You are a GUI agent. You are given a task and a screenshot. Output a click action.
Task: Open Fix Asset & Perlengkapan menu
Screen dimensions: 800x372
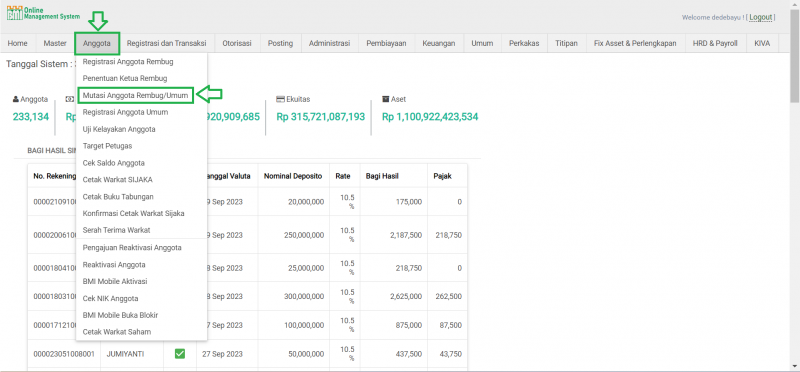coord(636,43)
